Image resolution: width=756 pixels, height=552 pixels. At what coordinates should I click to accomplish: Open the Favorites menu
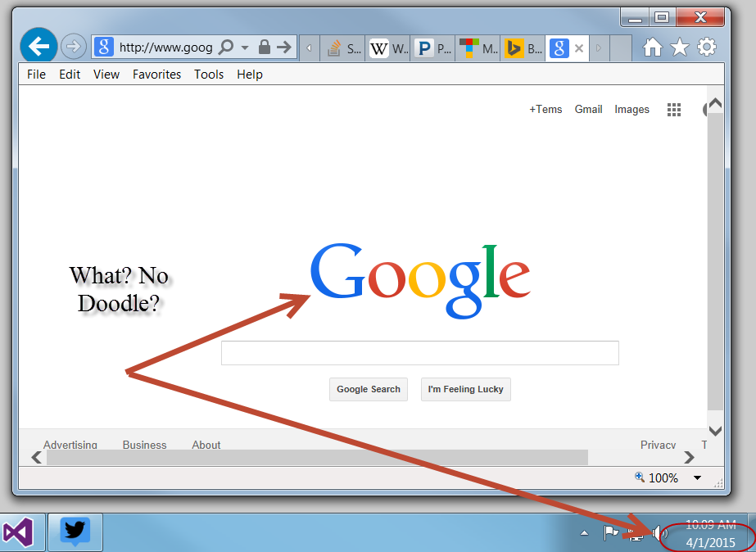(156, 75)
